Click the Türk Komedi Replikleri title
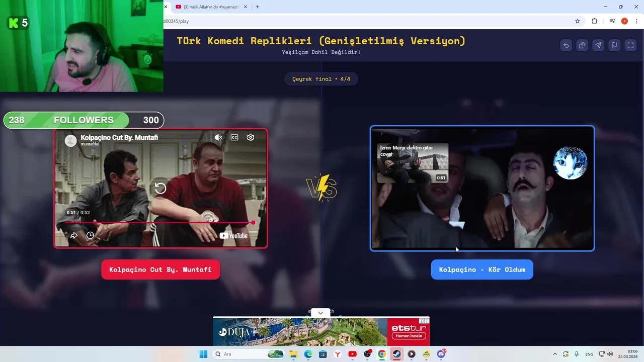644x362 pixels. [x=321, y=41]
